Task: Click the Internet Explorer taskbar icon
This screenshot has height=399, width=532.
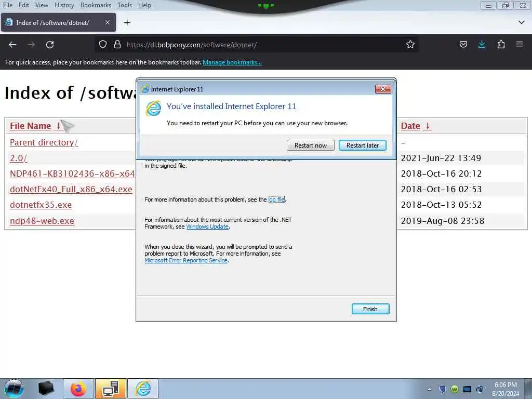Action: [143, 389]
